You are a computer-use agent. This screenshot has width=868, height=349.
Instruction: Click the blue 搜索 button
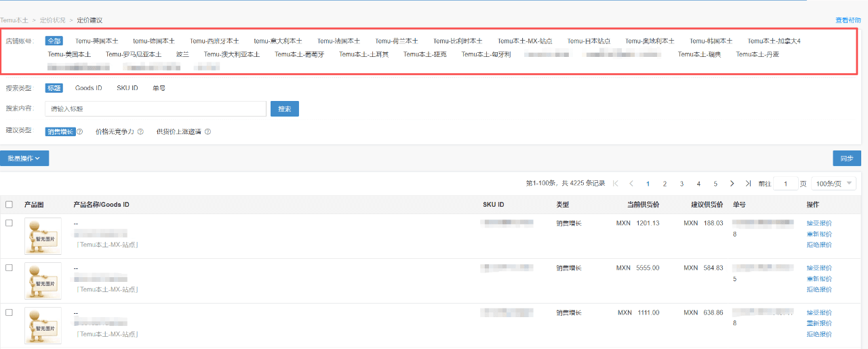coord(284,108)
